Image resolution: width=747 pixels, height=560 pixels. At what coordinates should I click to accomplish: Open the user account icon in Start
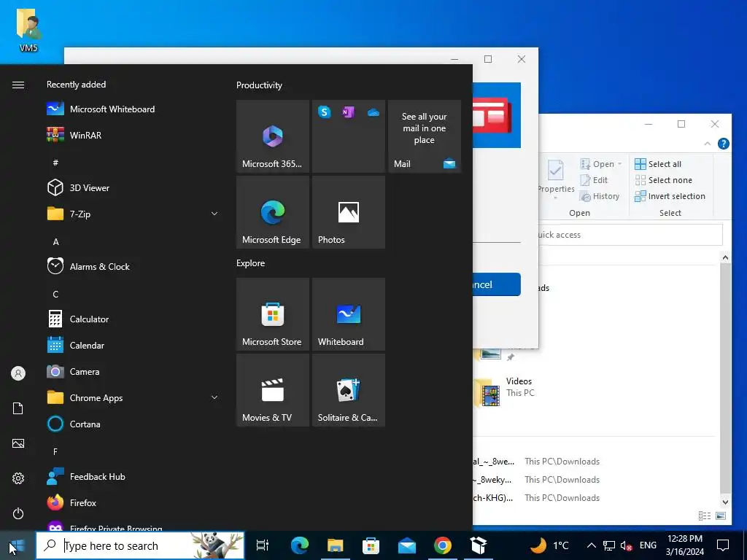18,373
